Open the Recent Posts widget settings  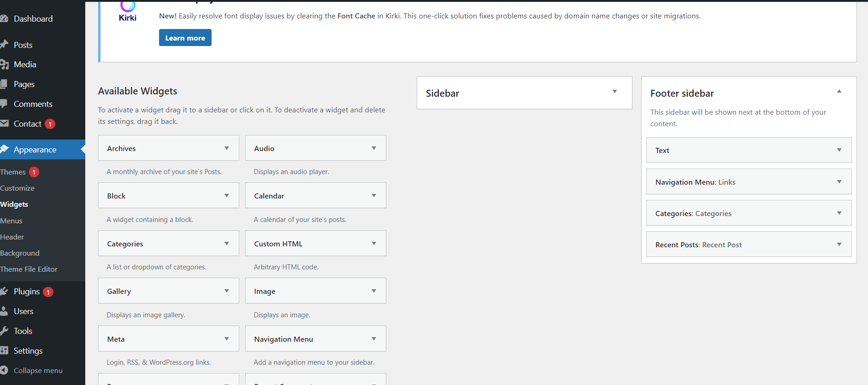click(x=839, y=245)
